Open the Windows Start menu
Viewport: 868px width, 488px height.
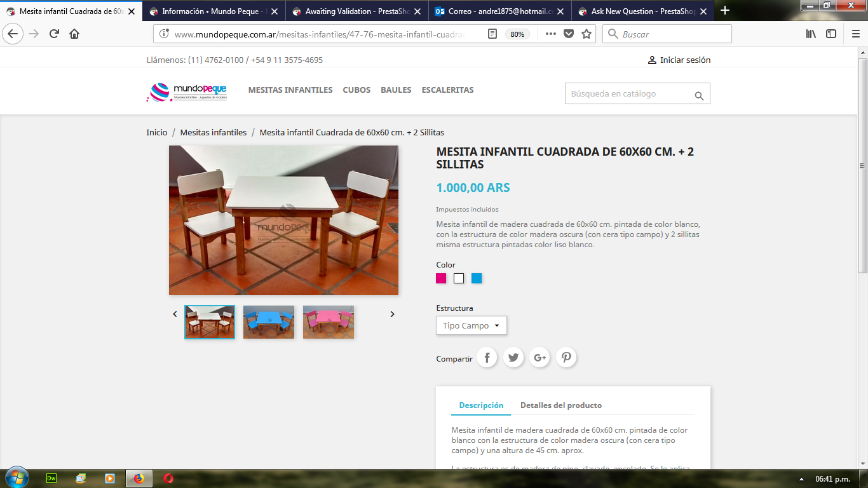(16, 478)
